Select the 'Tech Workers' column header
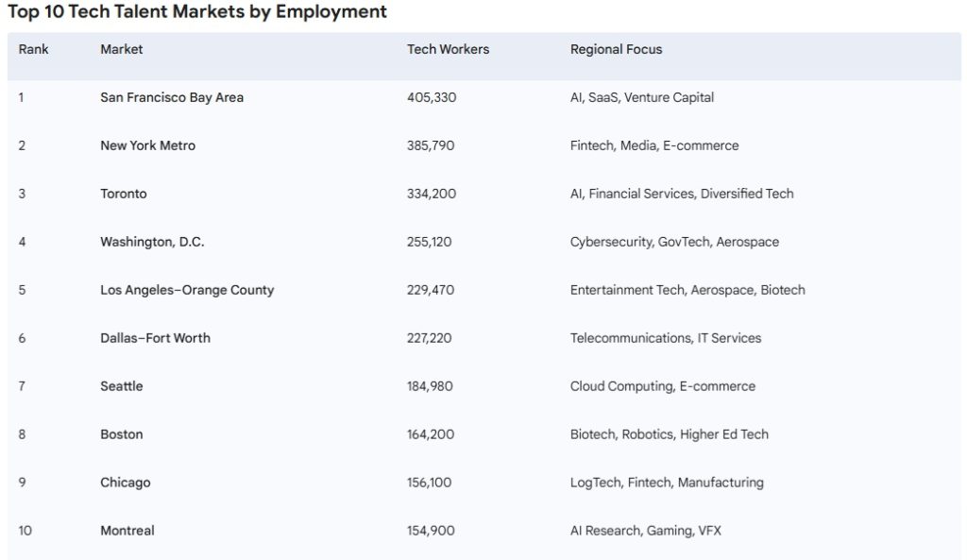The width and height of the screenshot is (967, 560). [x=448, y=49]
